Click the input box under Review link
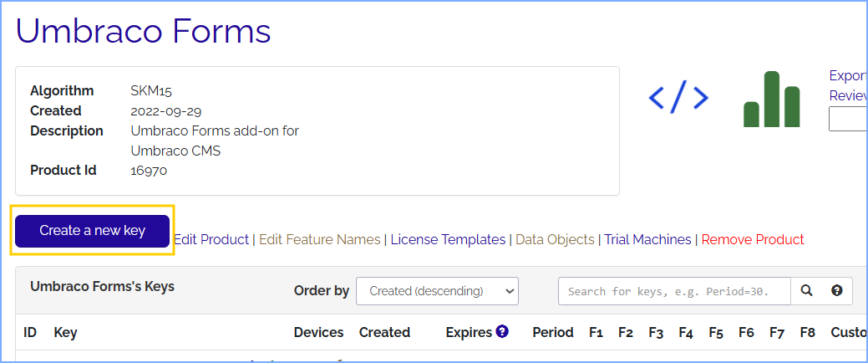The height and width of the screenshot is (363, 868). [x=847, y=120]
